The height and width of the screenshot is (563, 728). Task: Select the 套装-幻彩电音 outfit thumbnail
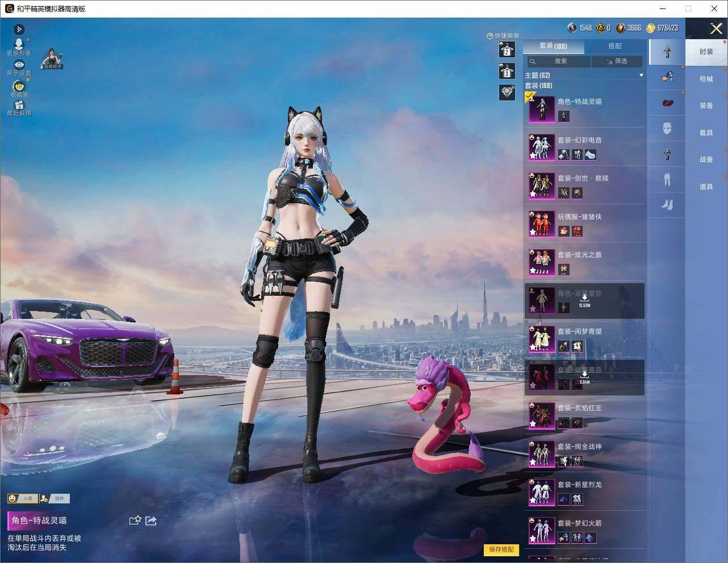(542, 147)
